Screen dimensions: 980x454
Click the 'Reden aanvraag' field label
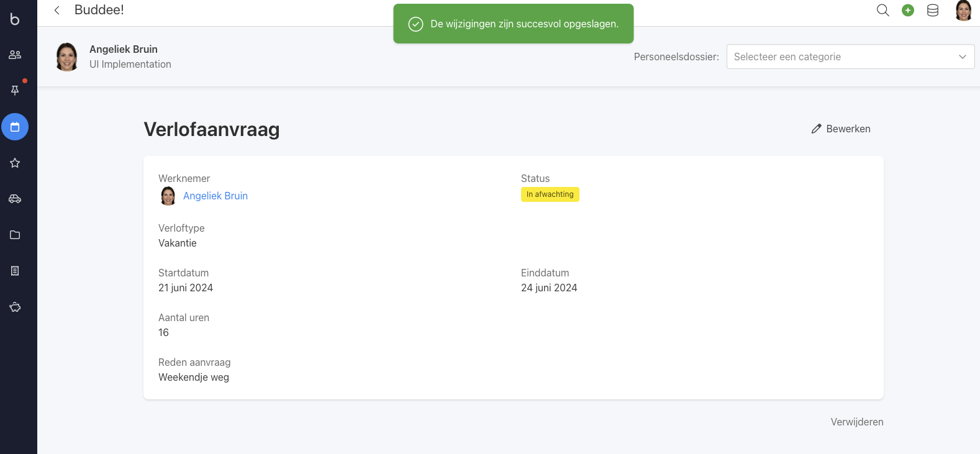[194, 362]
